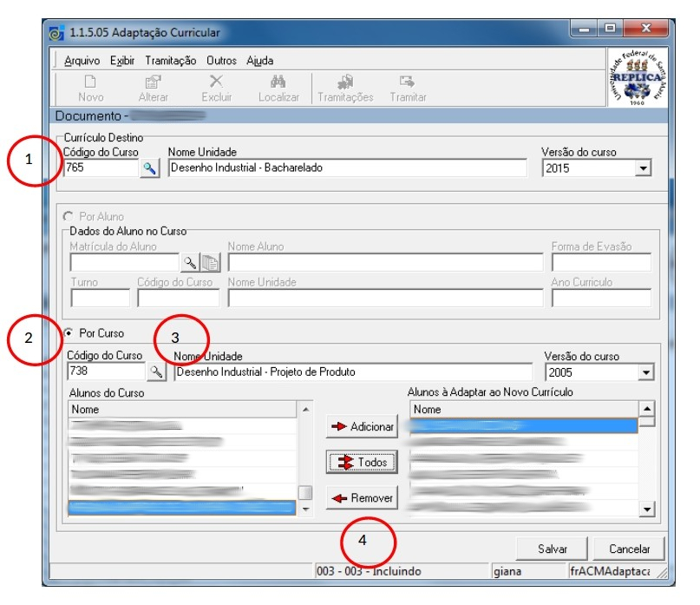Click the Alterar toolbar icon
Viewport: 700px width, 605px height.
tap(154, 83)
